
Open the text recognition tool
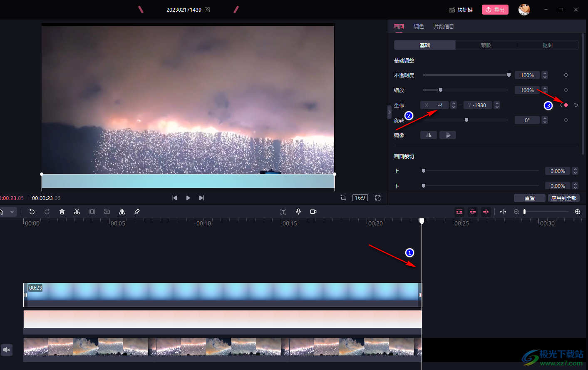pos(283,212)
